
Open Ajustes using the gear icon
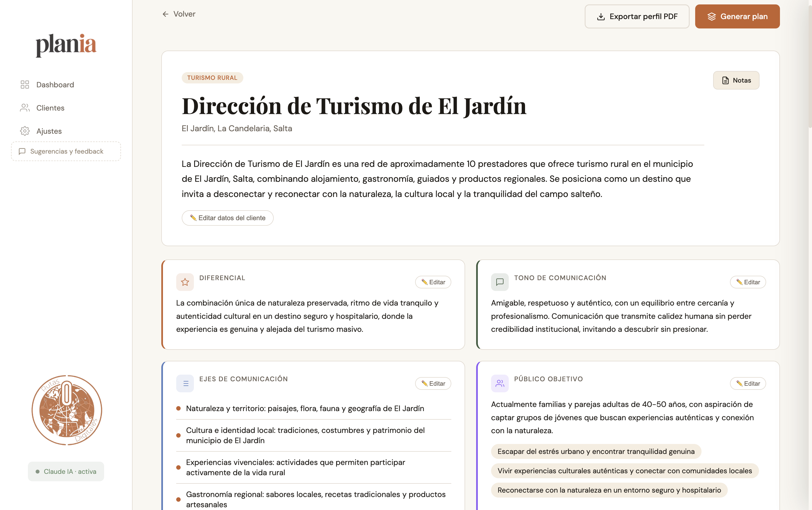(x=25, y=131)
